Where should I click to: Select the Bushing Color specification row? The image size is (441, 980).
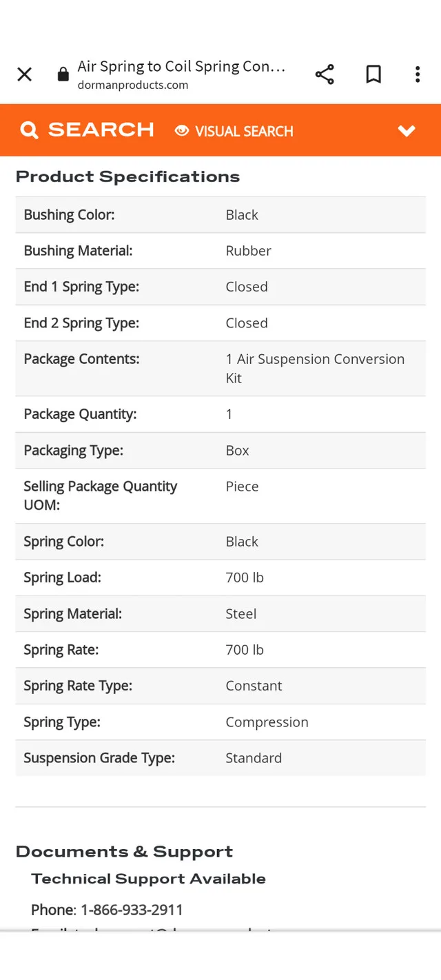click(x=220, y=214)
